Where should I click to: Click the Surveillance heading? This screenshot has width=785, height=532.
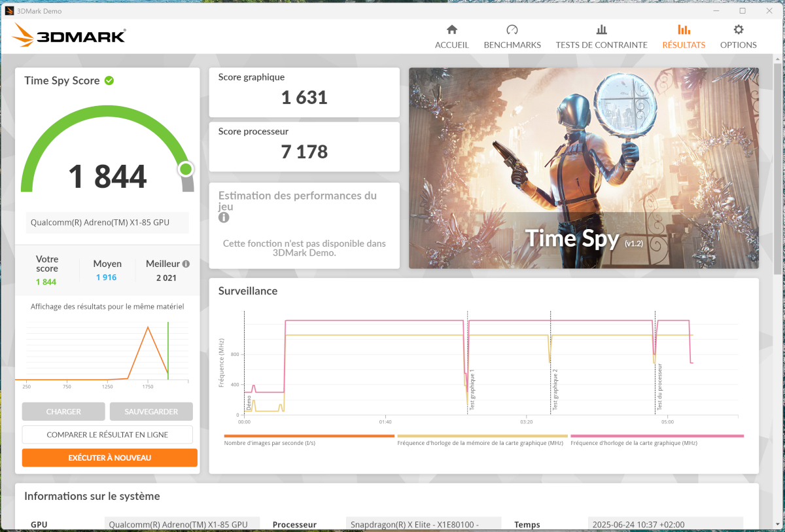coord(248,291)
